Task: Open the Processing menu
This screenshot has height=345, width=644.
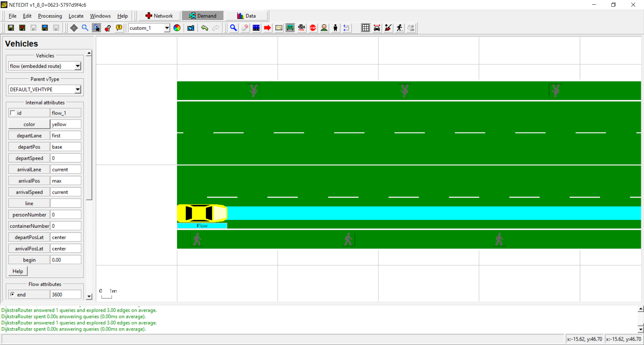Action: click(x=50, y=16)
